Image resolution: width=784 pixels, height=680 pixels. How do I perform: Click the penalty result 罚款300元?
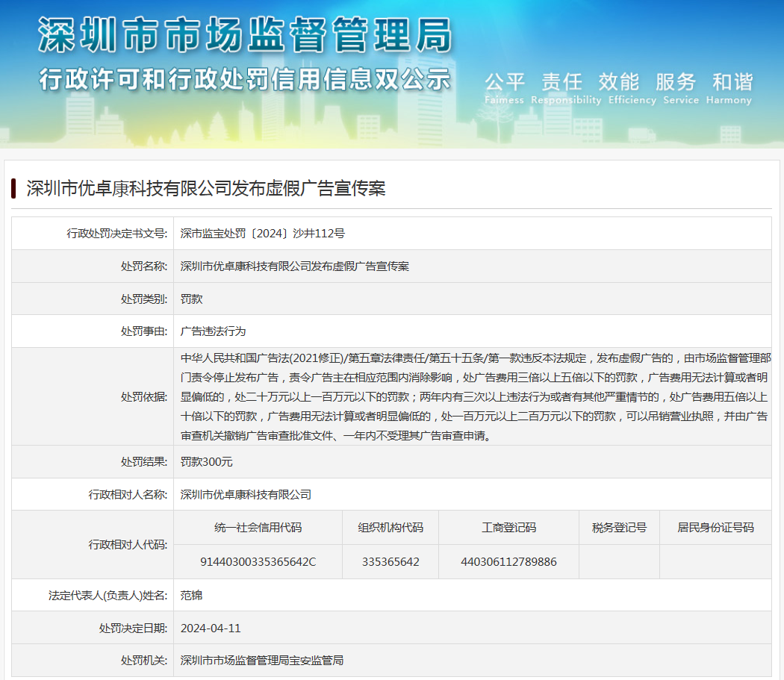click(x=207, y=462)
